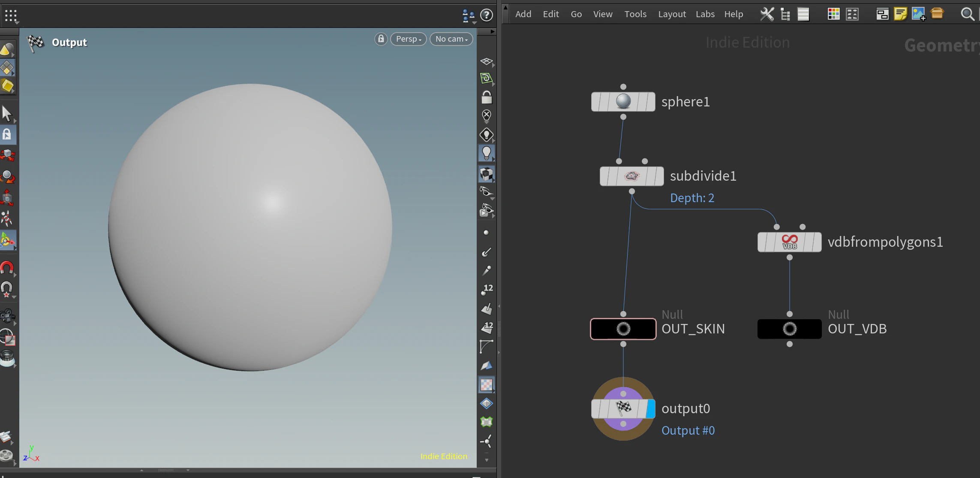Add a sticky note icon
This screenshot has height=478, width=980.
[x=900, y=14]
